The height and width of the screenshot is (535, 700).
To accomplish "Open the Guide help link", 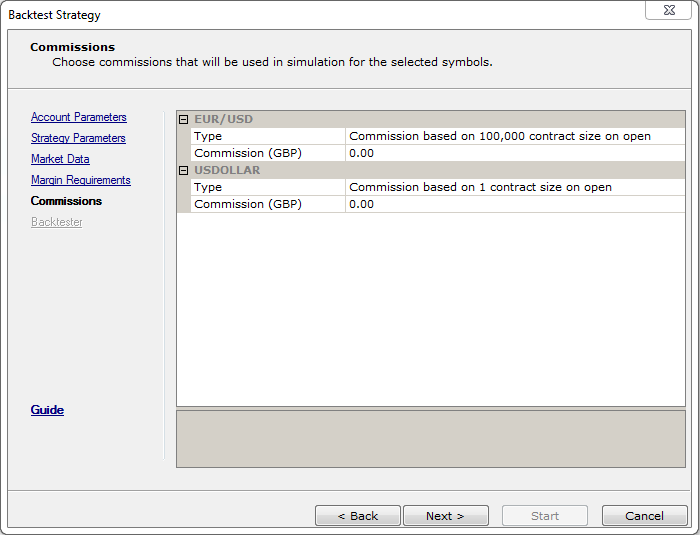I will click(47, 410).
